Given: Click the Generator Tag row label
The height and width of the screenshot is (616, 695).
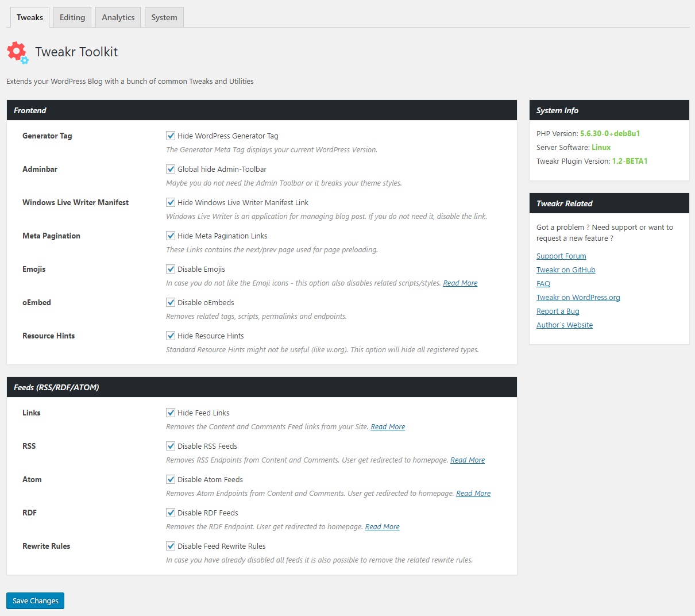Looking at the screenshot, I should tap(47, 136).
